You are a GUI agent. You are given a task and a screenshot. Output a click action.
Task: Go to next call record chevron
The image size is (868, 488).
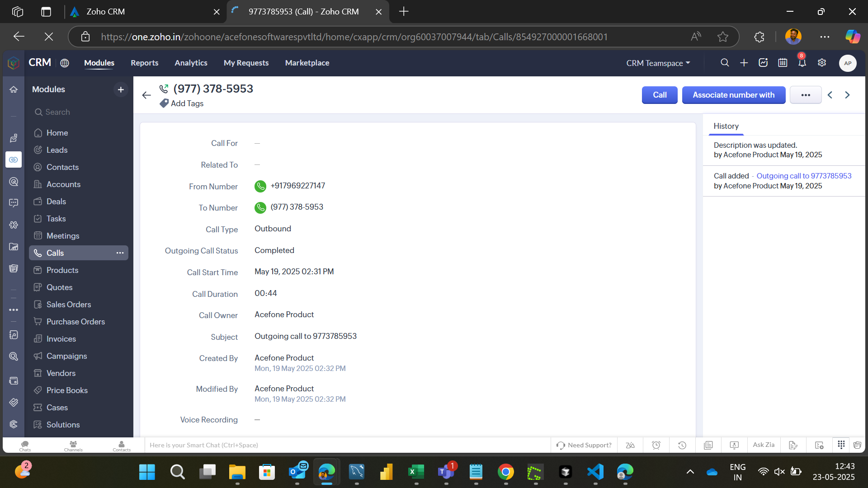point(847,95)
